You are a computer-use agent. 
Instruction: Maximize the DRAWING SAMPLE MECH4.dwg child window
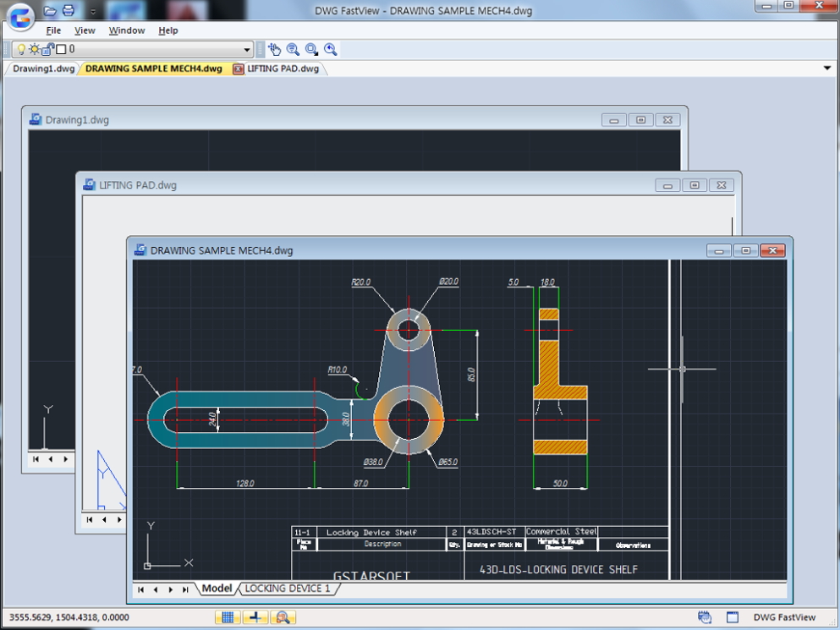pos(746,250)
